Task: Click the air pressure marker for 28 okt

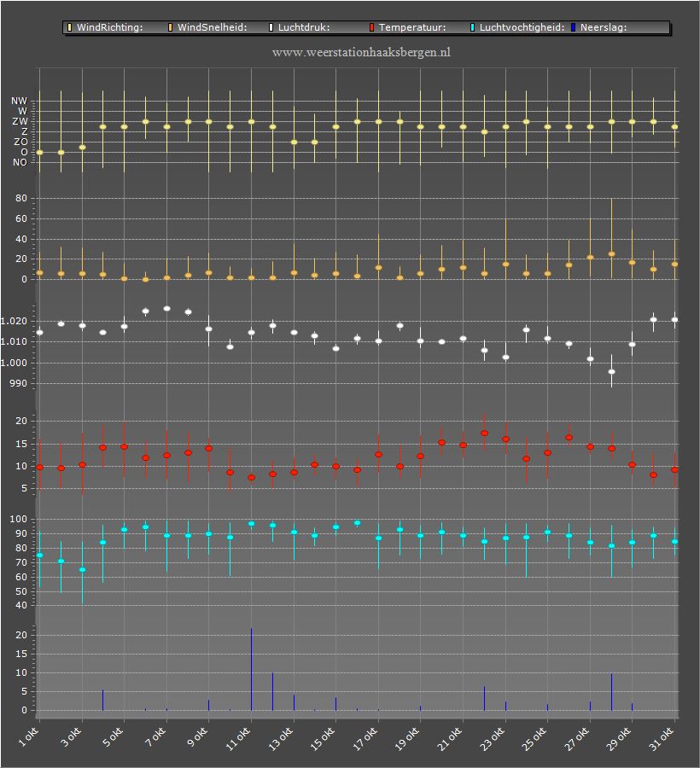Action: (x=611, y=372)
